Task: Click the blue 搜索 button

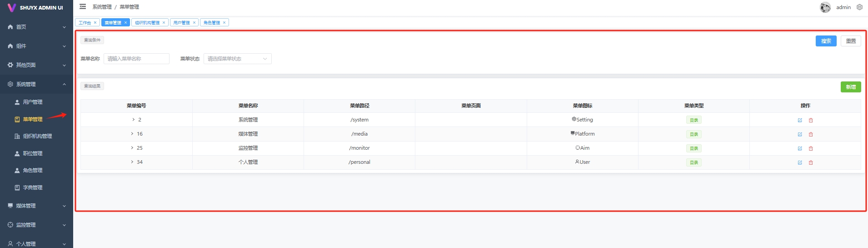Action: pyautogui.click(x=826, y=41)
